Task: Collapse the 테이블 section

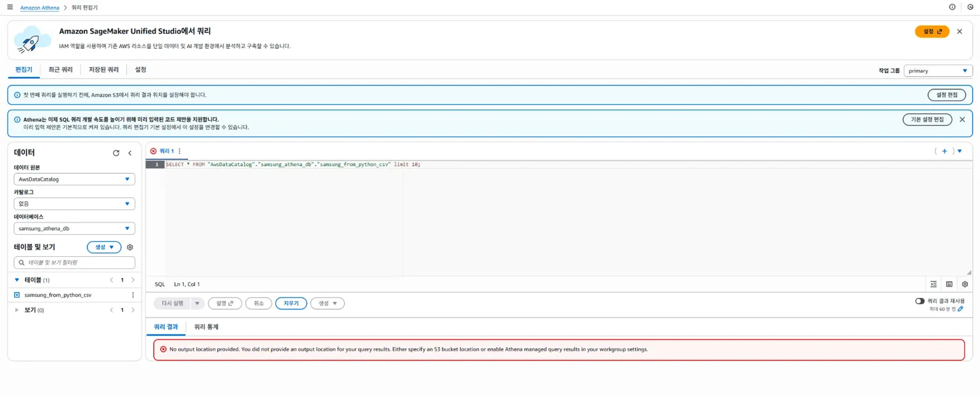Action: (17, 280)
